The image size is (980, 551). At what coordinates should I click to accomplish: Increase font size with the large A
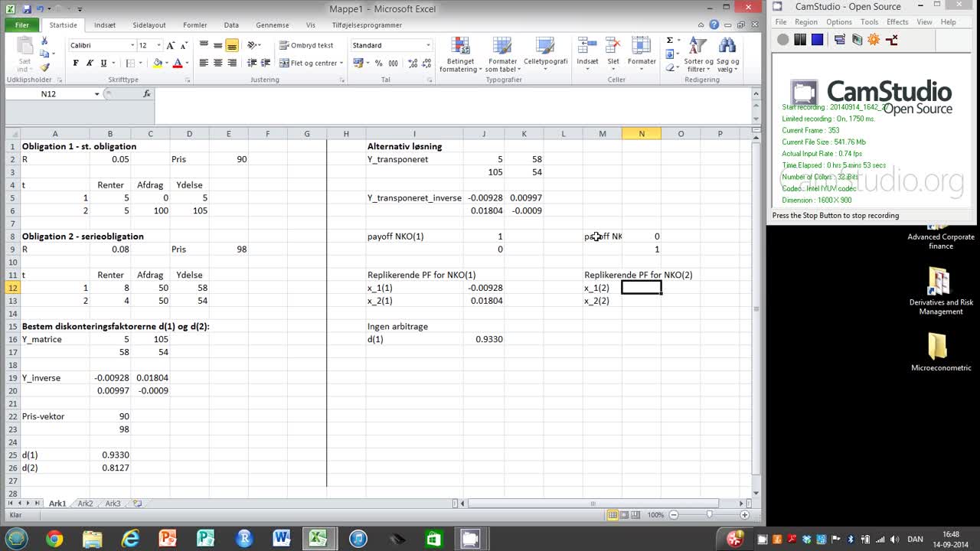click(x=171, y=45)
